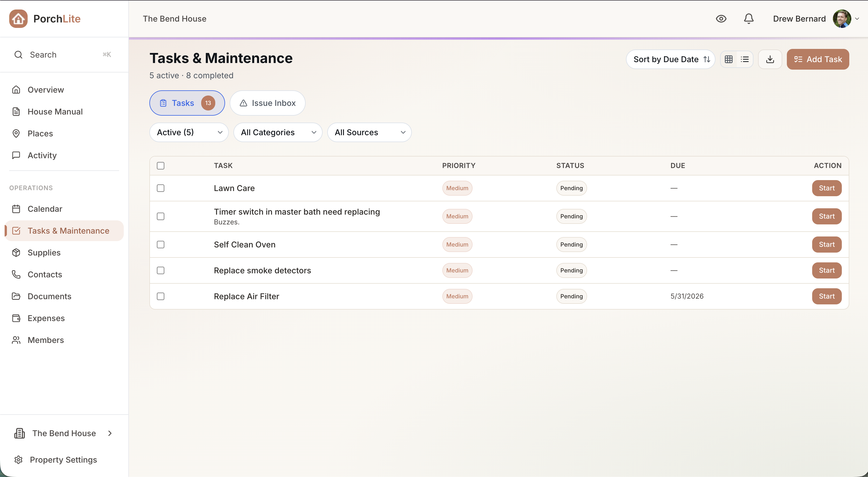Toggle the preview eye icon

(x=721, y=18)
